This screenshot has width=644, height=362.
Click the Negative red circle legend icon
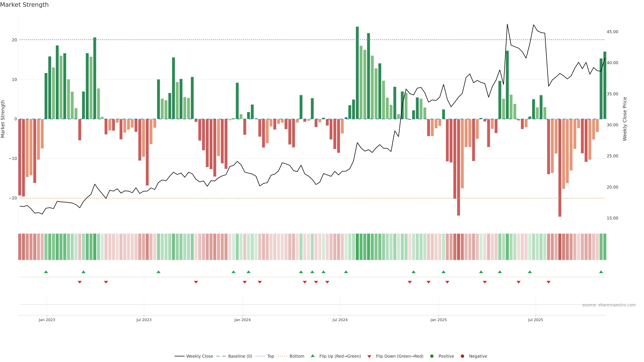pos(462,356)
